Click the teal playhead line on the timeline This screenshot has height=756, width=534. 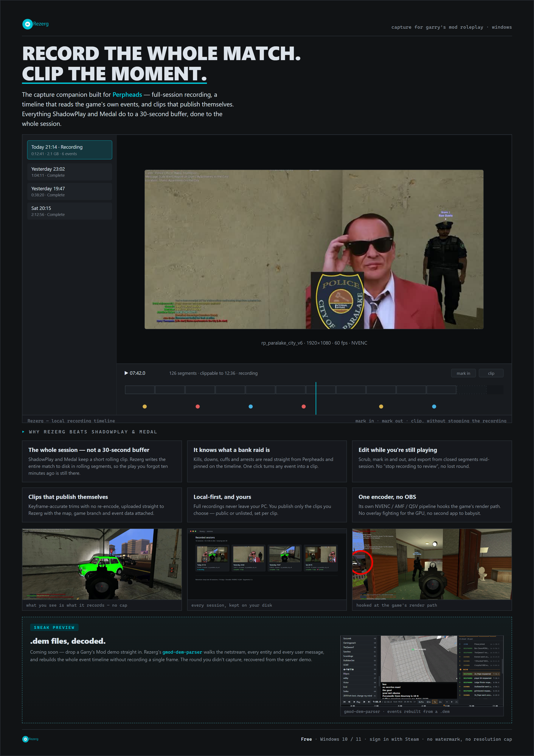(x=316, y=398)
